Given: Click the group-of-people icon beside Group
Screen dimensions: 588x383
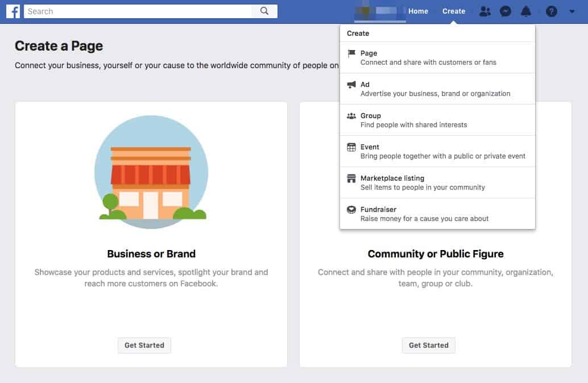Looking at the screenshot, I should (353, 115).
